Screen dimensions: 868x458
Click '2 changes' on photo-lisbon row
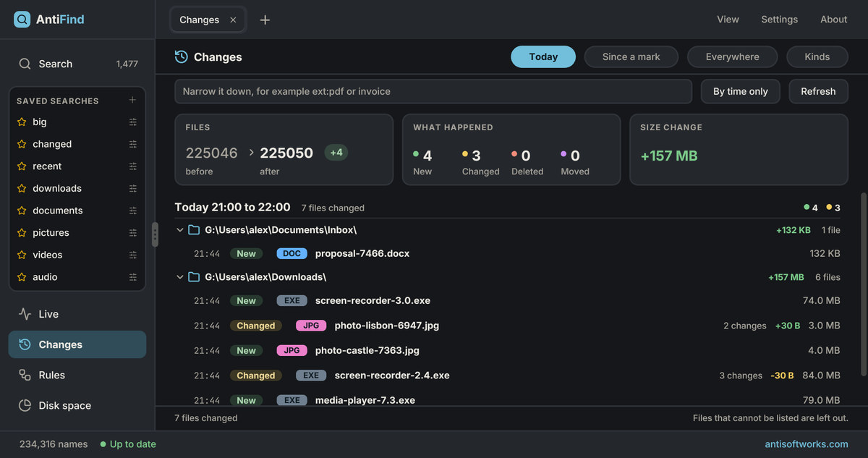pyautogui.click(x=745, y=326)
